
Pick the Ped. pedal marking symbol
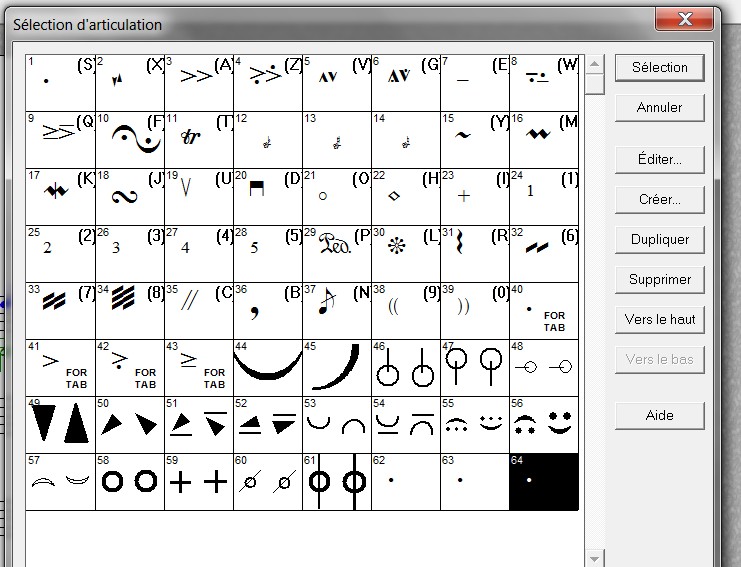337,252
